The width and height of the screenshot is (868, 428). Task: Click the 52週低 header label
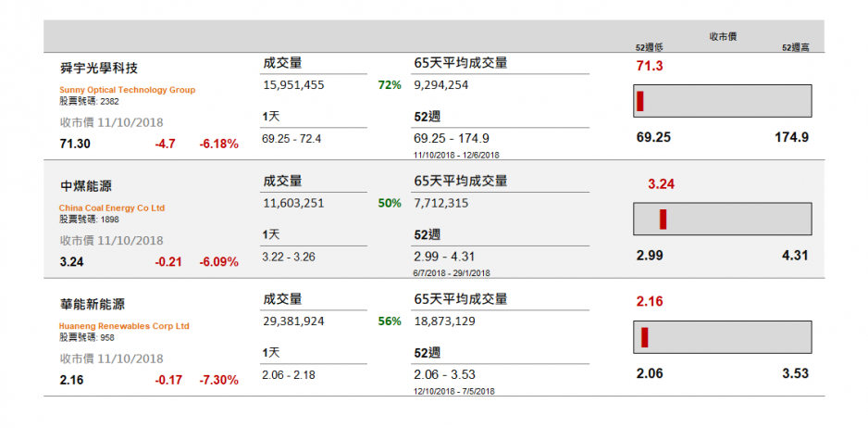(650, 48)
